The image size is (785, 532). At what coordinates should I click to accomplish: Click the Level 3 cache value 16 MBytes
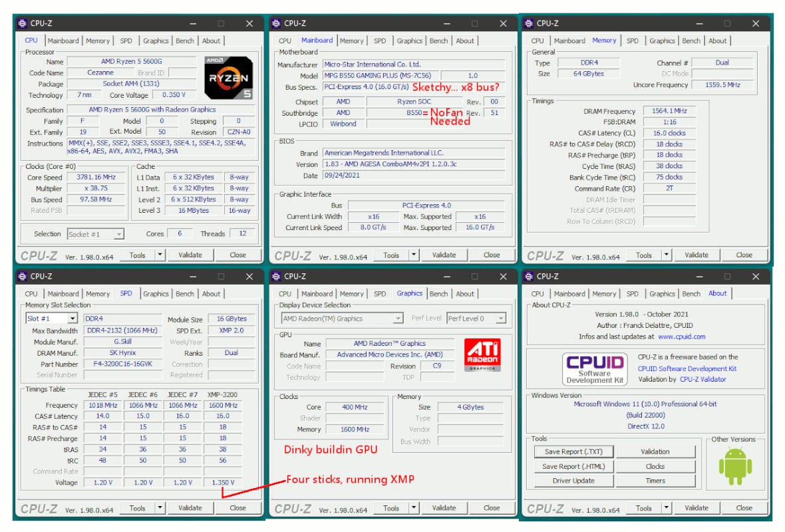pyautogui.click(x=194, y=210)
